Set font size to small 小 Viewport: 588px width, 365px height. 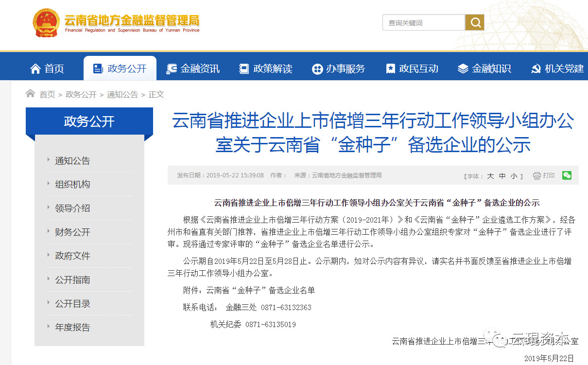coord(514,176)
